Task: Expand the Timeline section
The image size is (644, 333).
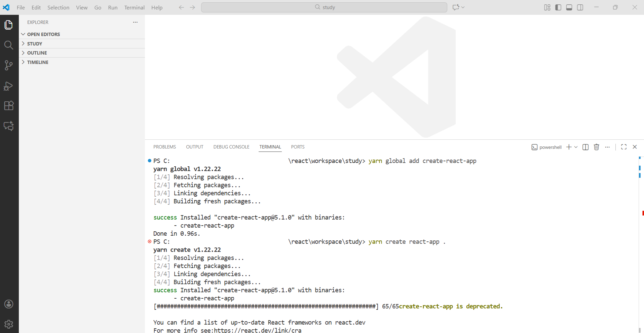Action: pos(82,62)
